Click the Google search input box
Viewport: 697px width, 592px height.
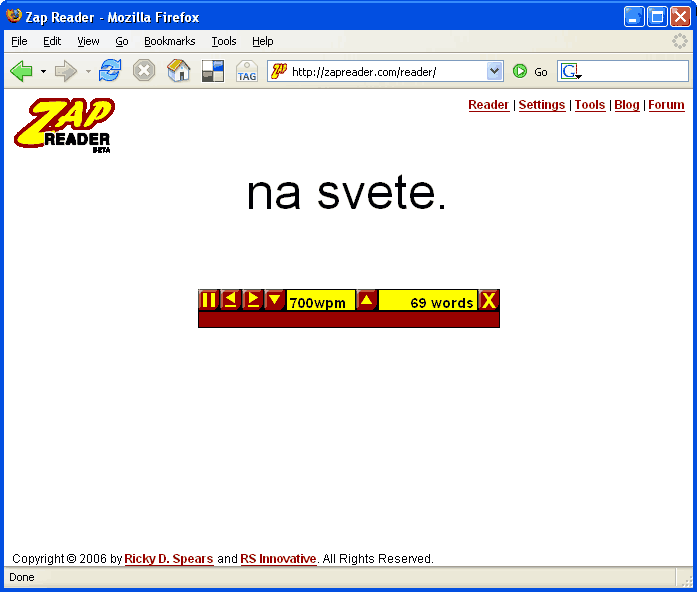click(x=635, y=71)
